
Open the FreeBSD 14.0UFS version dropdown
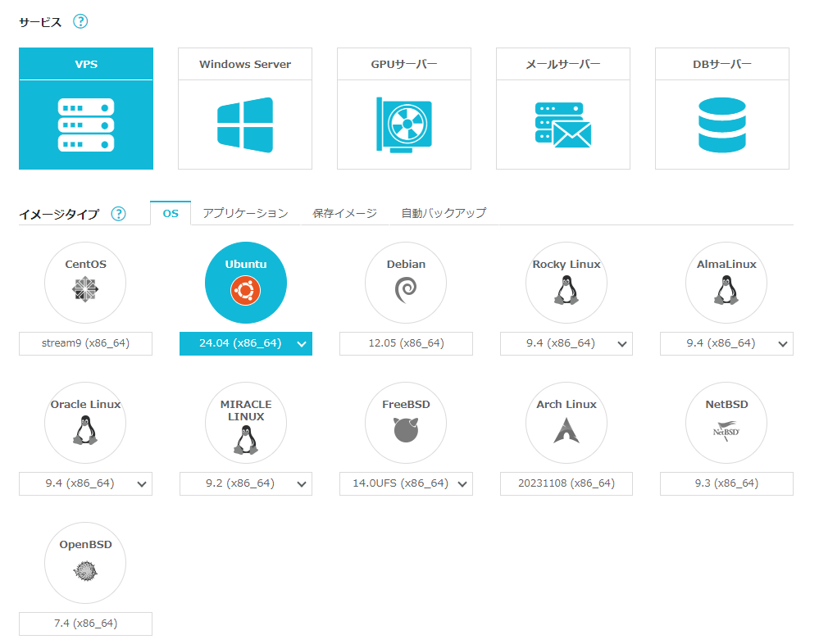point(406,483)
